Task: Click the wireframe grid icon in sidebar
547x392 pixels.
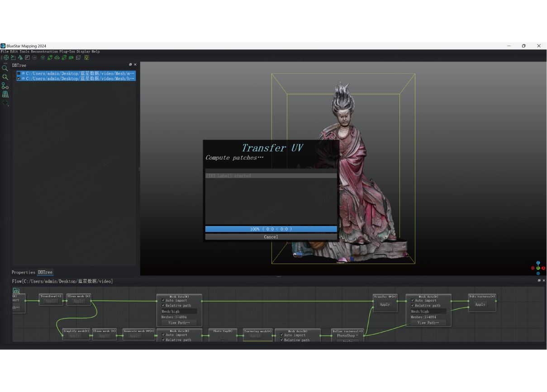Action: [5, 94]
